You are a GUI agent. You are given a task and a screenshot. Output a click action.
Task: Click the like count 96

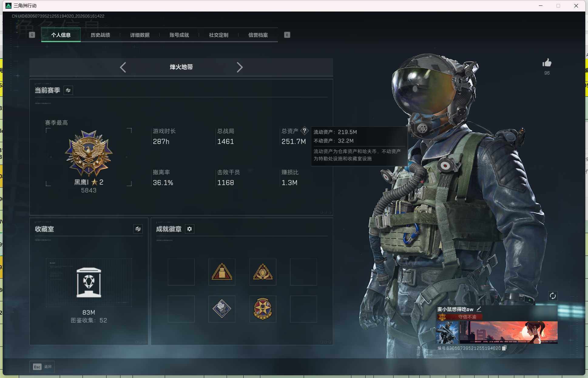click(547, 73)
